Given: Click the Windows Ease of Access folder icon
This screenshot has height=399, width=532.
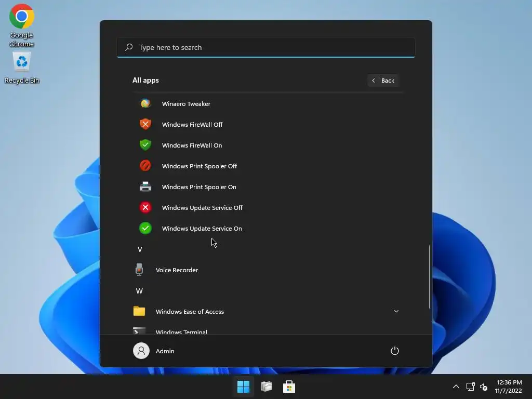Looking at the screenshot, I should [139, 311].
